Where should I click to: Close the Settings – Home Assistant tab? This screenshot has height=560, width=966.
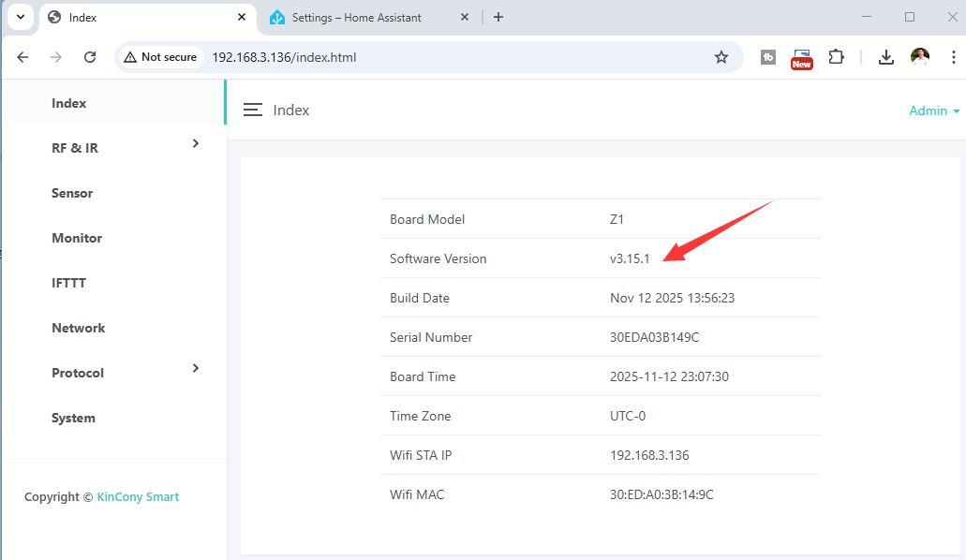click(x=464, y=17)
